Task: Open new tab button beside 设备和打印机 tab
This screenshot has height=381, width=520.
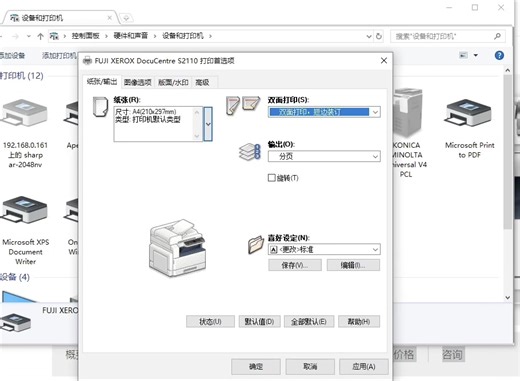Action: click(x=126, y=18)
